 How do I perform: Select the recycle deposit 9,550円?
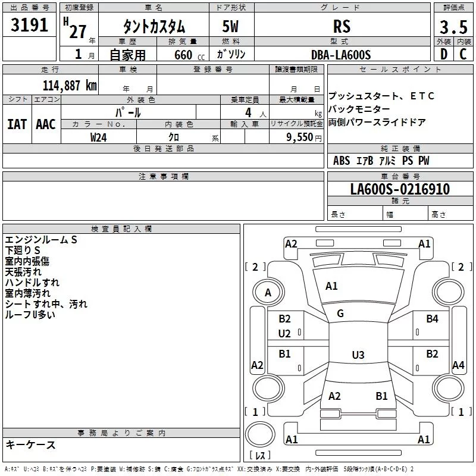click(304, 137)
